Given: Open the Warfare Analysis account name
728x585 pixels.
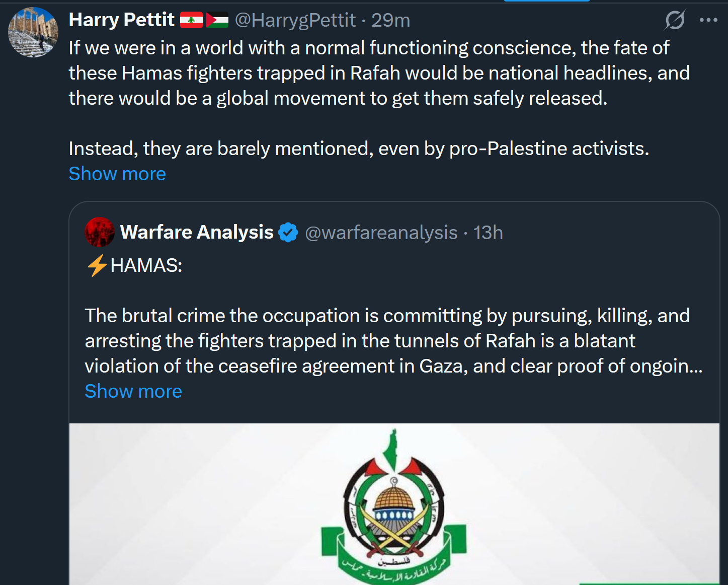Looking at the screenshot, I should (197, 232).
